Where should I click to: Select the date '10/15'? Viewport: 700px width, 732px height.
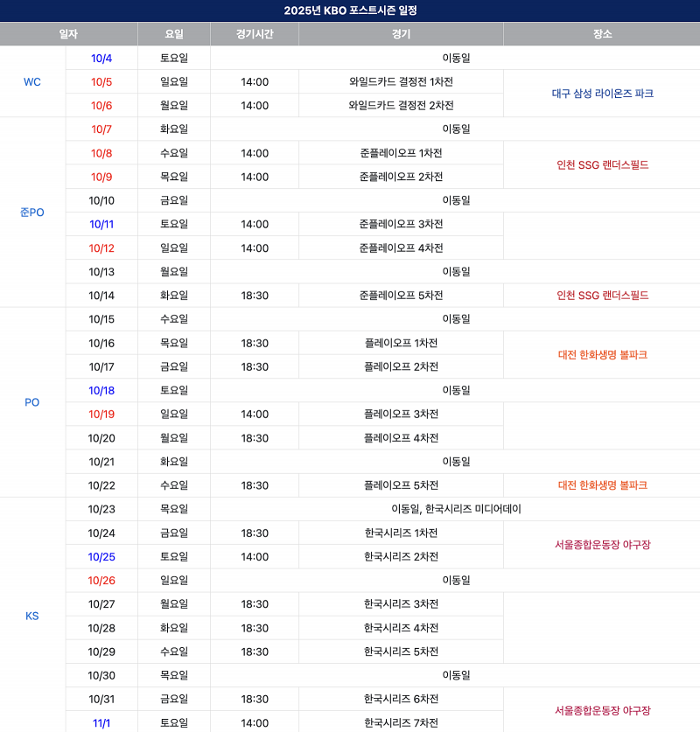pos(101,319)
